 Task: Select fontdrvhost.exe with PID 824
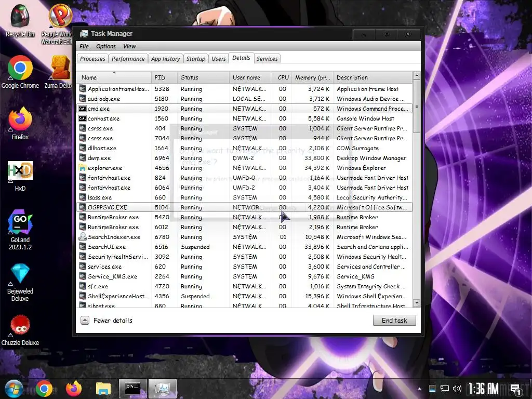(245, 178)
